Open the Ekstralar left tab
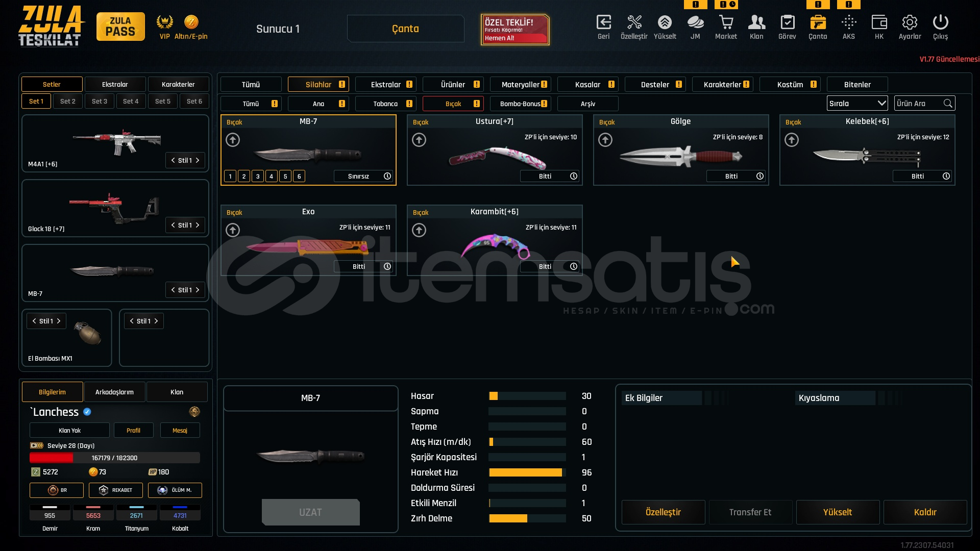980x551 pixels. (115, 84)
